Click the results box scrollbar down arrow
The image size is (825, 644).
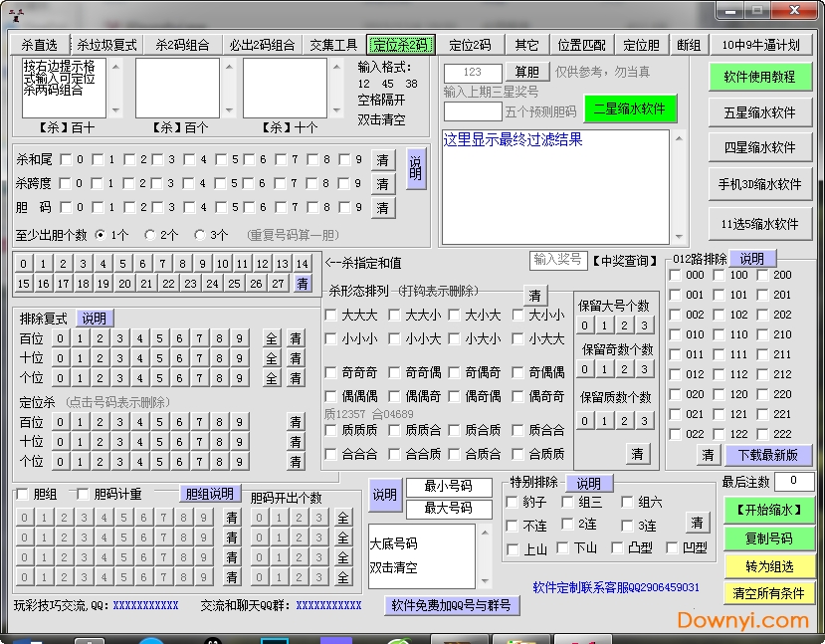click(679, 237)
